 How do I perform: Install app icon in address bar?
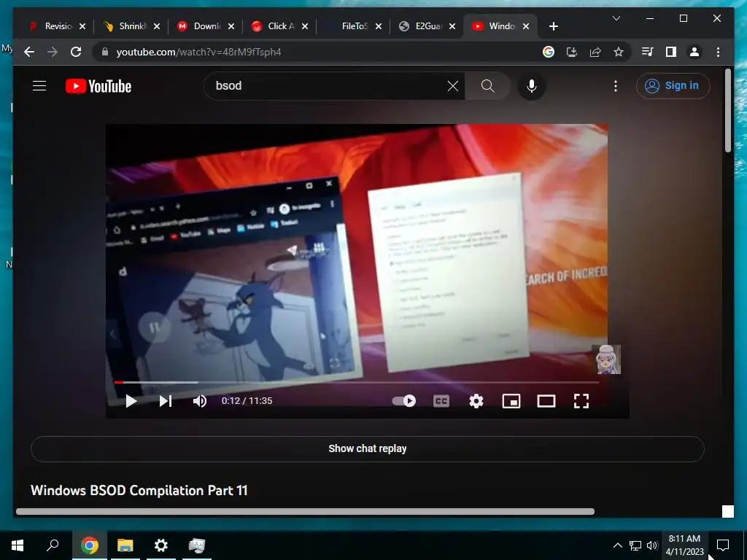[x=572, y=52]
